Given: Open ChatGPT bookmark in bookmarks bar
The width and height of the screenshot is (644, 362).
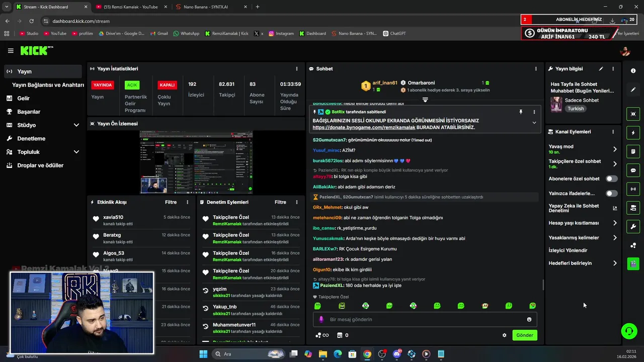Looking at the screenshot, I should [x=394, y=33].
